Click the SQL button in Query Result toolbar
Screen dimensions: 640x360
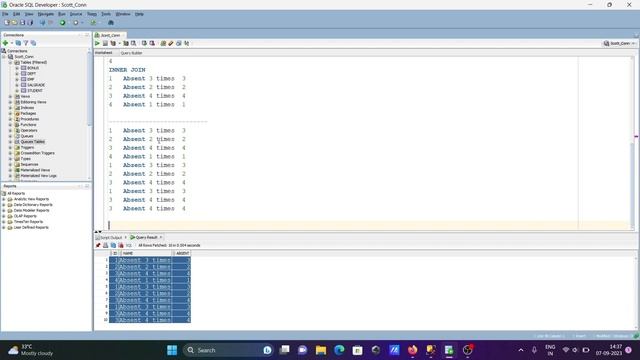[129, 245]
